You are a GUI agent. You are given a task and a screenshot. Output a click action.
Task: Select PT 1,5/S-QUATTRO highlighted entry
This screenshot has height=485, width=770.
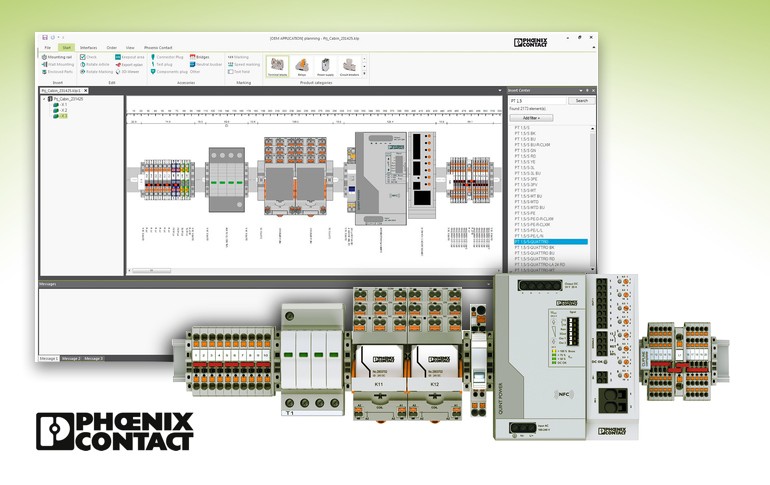point(550,242)
